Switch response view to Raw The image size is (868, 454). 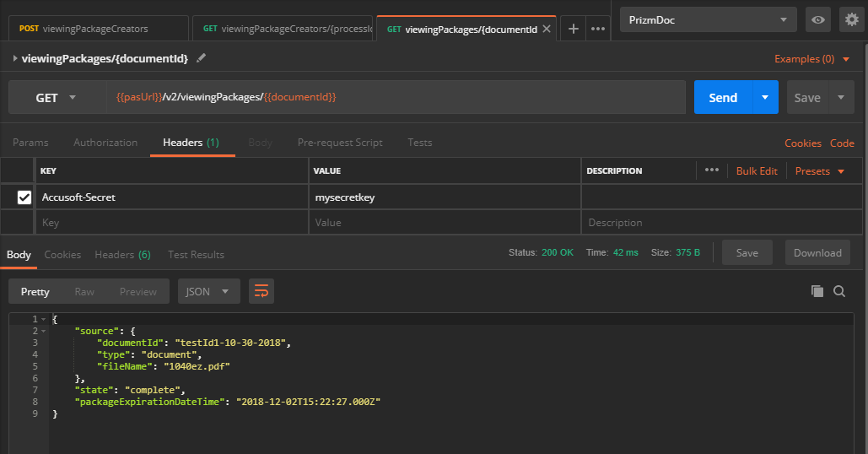[84, 292]
